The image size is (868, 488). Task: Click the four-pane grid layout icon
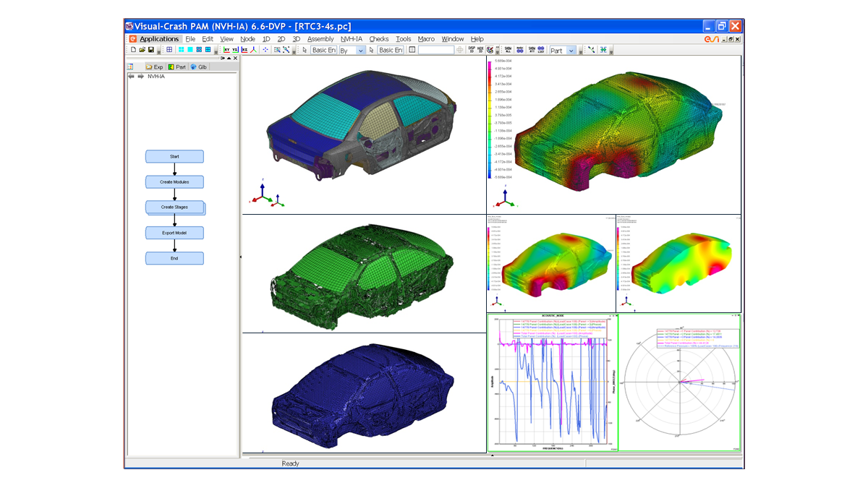(208, 50)
